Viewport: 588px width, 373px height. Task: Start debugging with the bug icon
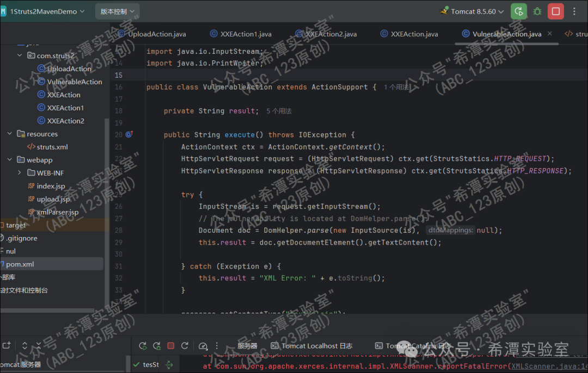pos(537,11)
